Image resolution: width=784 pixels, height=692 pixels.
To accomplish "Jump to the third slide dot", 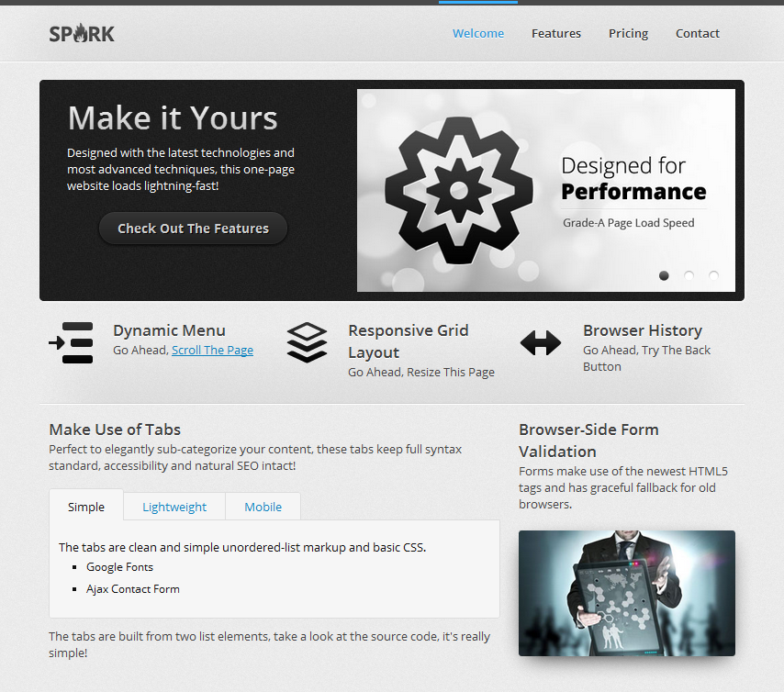I will point(713,275).
